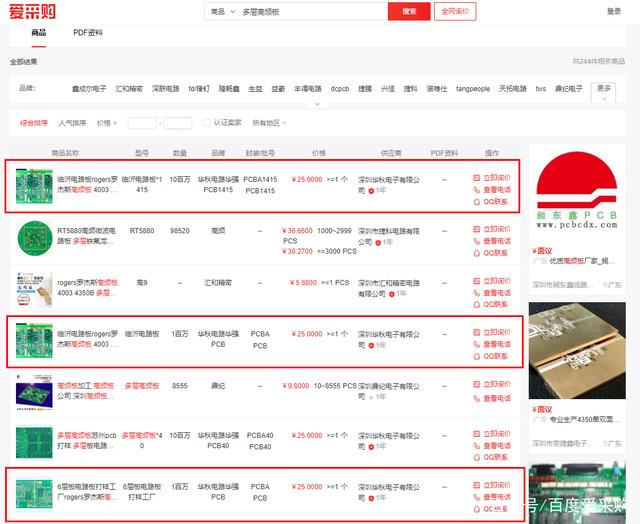Open supplier 深圳鼎纪电子有限公司
Image resolution: width=640 pixels, height=524 pixels.
(389, 391)
